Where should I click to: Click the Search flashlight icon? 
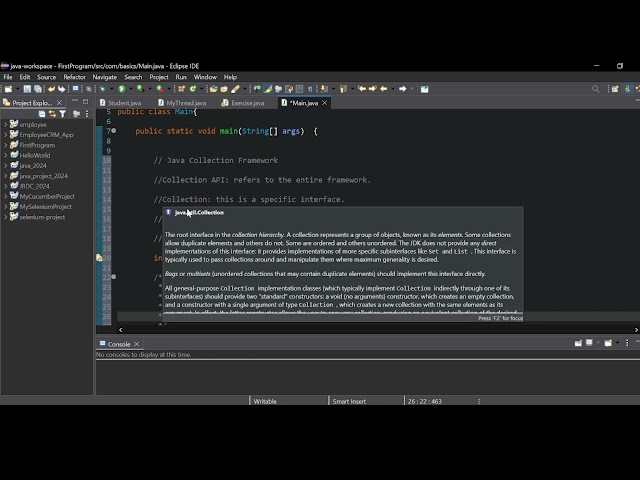236,89
